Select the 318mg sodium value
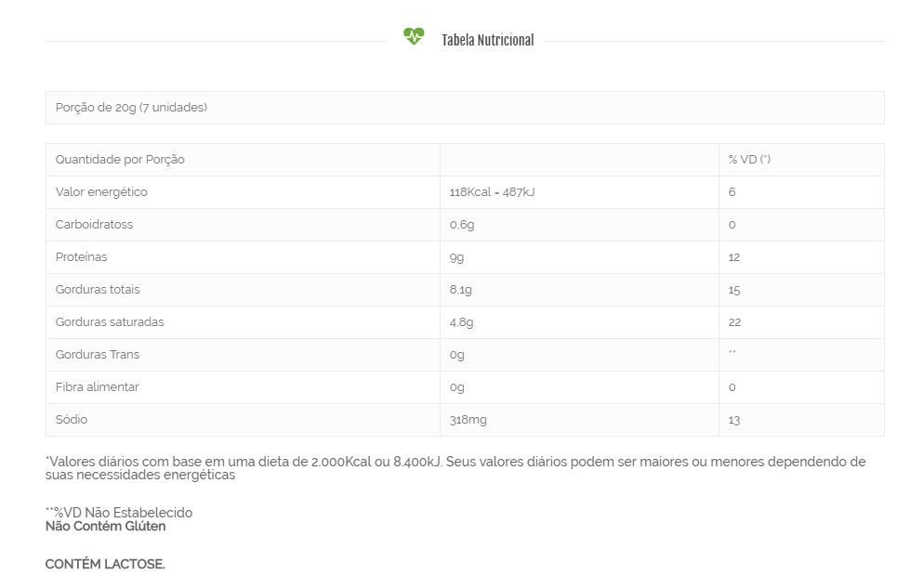897x588 pixels. click(x=468, y=420)
